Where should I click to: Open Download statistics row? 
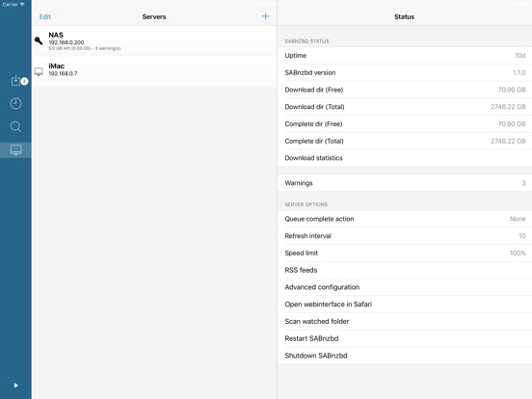point(405,158)
